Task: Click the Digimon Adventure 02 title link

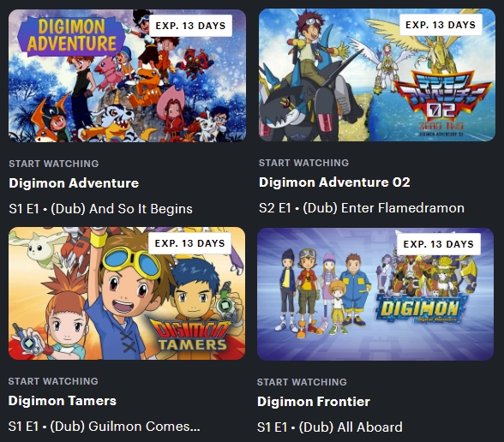Action: tap(334, 182)
